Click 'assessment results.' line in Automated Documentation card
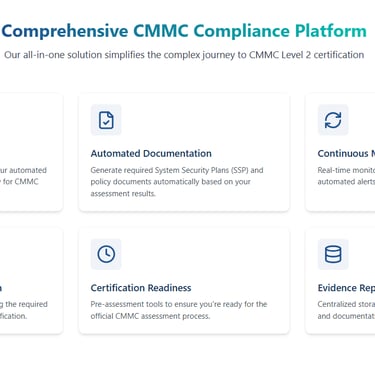Image resolution: width=375 pixels, height=366 pixels. [x=123, y=194]
